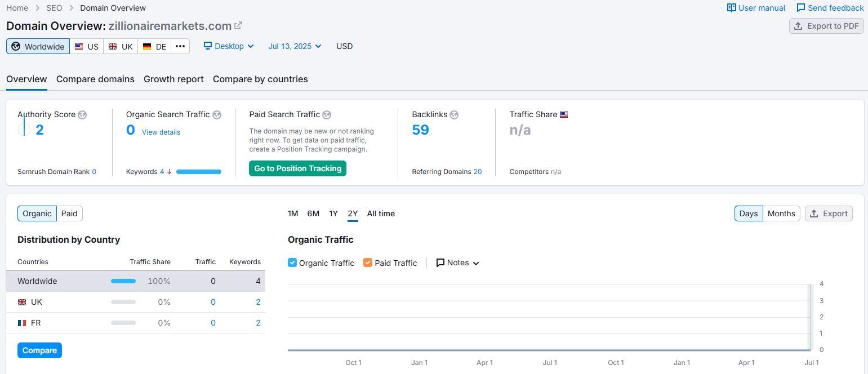Click the Organic Search Traffic info globe icon
Viewport: 868px width, 374px height.
pos(217,115)
